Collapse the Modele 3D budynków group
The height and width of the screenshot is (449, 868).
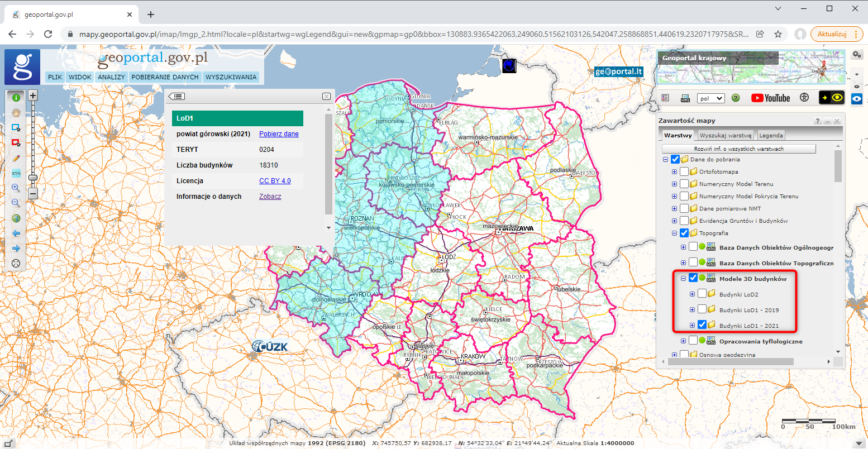(683, 279)
